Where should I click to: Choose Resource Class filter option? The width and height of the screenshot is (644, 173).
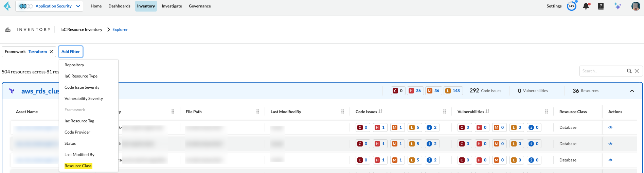coord(89,166)
